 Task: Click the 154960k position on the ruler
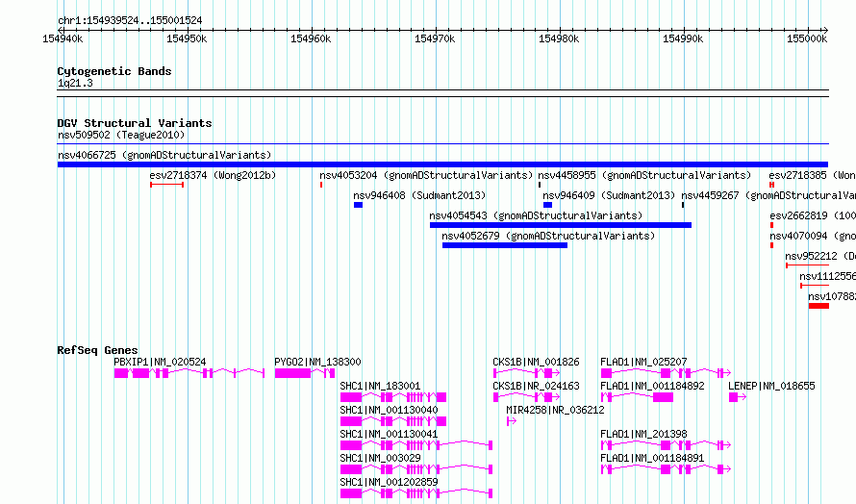[311, 38]
